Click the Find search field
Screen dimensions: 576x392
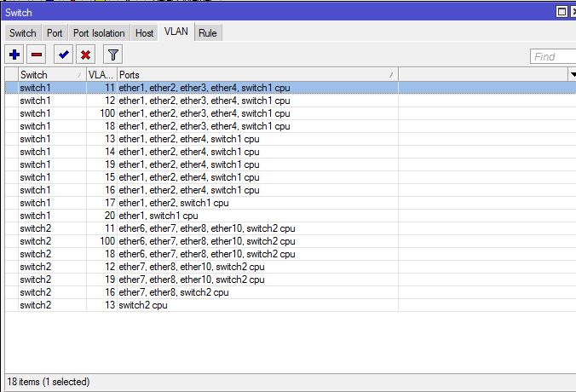(x=553, y=56)
